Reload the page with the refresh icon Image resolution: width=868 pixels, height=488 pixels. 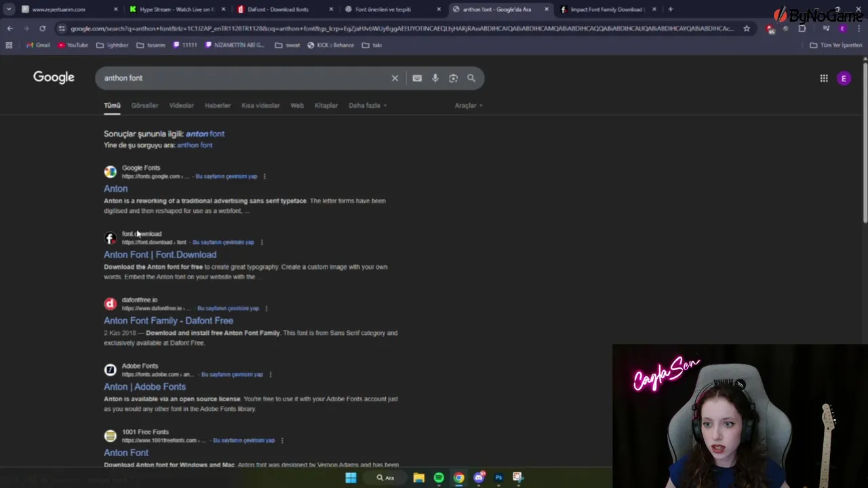coord(42,28)
